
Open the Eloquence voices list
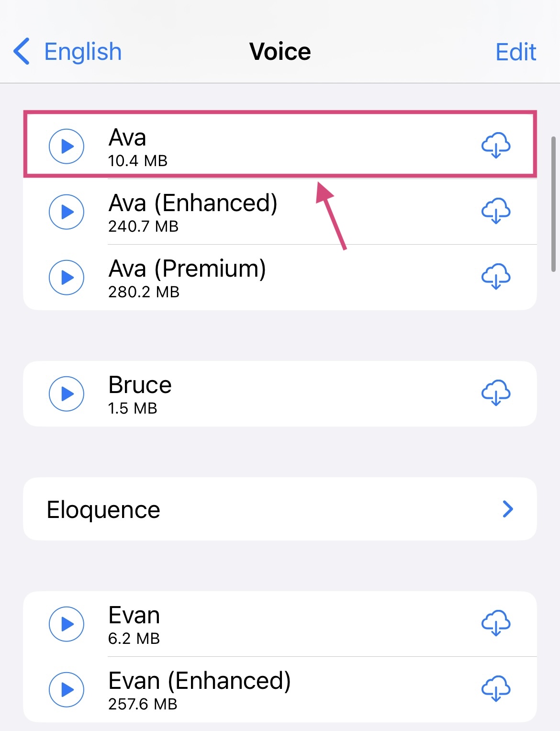click(x=103, y=509)
